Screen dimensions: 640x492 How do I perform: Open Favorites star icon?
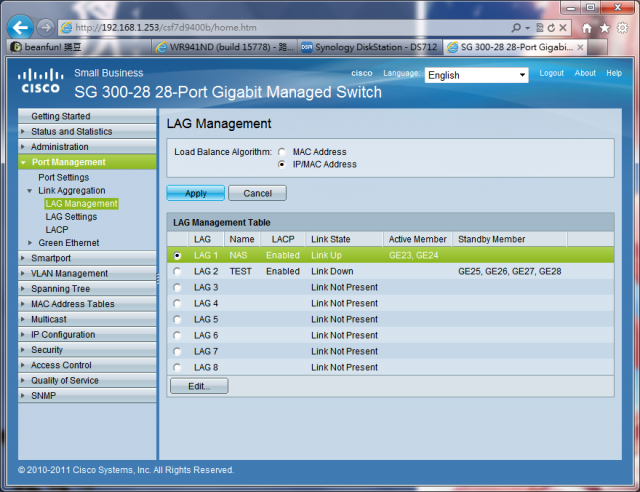pyautogui.click(x=604, y=28)
